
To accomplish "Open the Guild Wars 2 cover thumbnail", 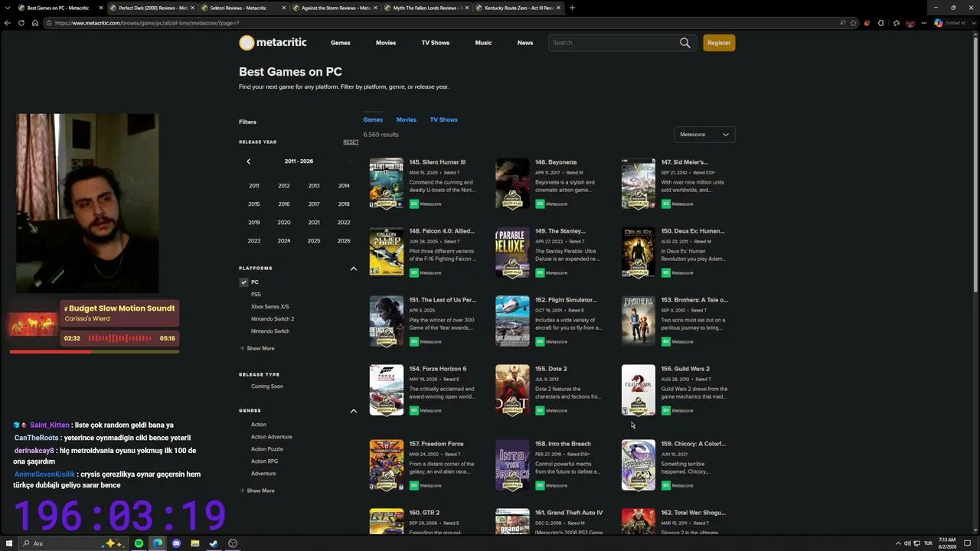I will click(639, 390).
